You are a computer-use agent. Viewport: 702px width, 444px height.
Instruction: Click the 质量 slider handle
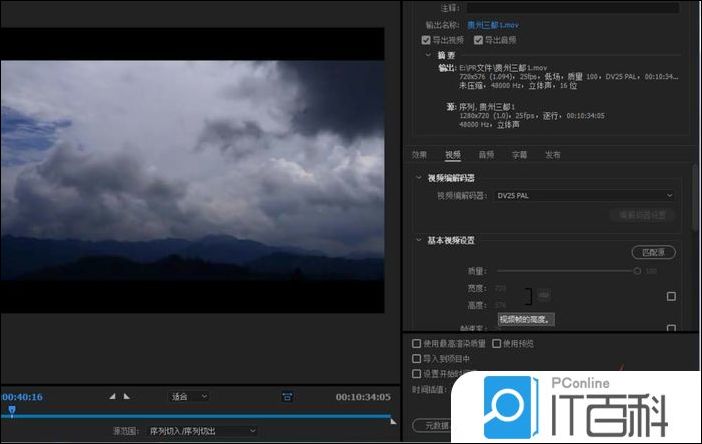(637, 271)
